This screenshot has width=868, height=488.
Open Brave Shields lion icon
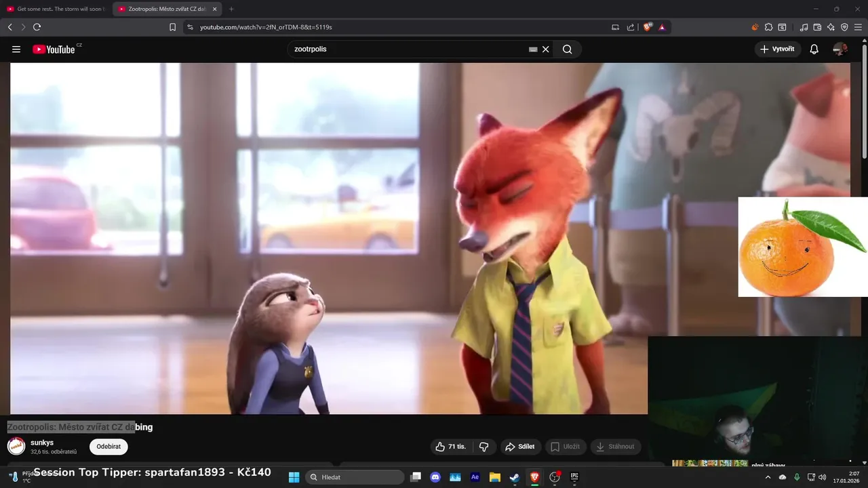[x=648, y=27]
